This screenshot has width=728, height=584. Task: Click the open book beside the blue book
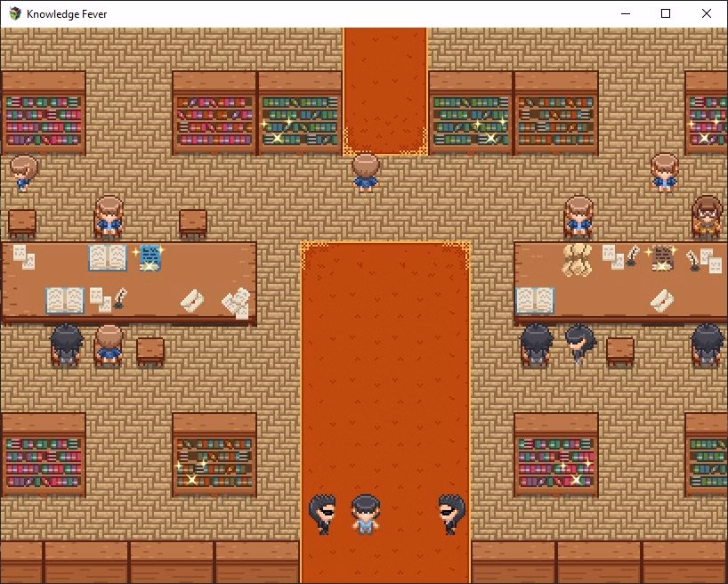pyautogui.click(x=108, y=258)
